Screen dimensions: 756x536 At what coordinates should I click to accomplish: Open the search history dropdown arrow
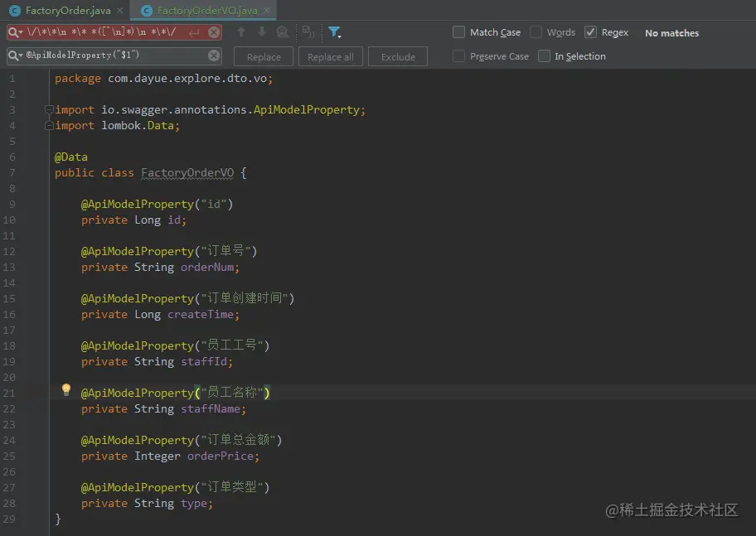point(23,32)
